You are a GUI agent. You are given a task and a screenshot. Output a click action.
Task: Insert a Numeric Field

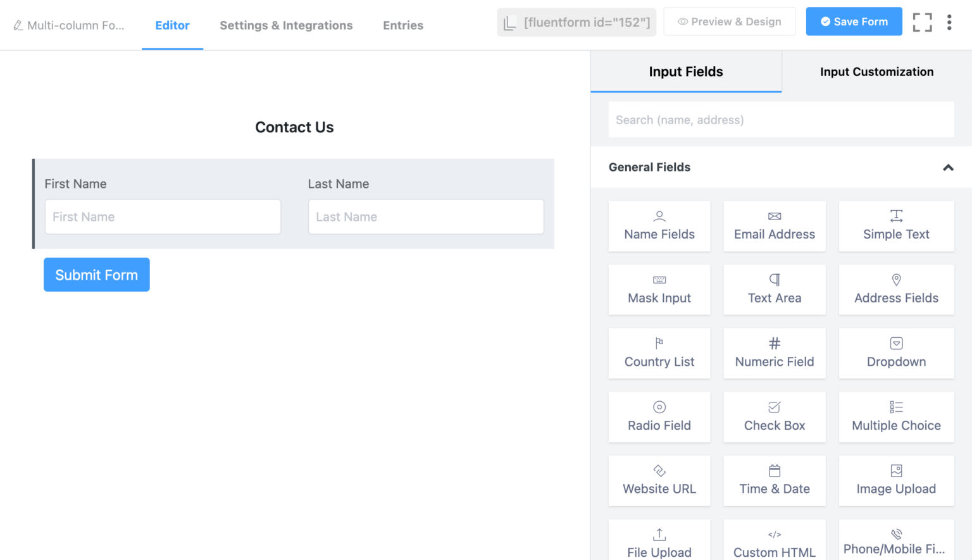(774, 353)
